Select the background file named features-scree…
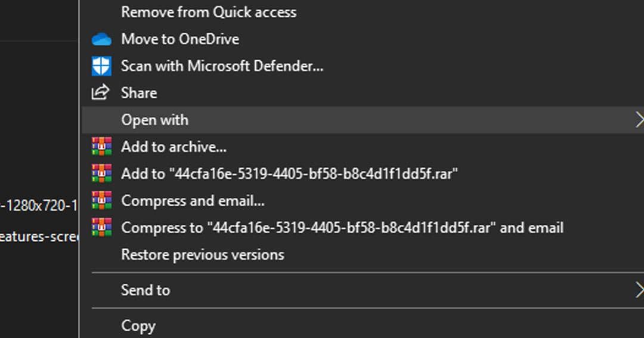 [39, 237]
